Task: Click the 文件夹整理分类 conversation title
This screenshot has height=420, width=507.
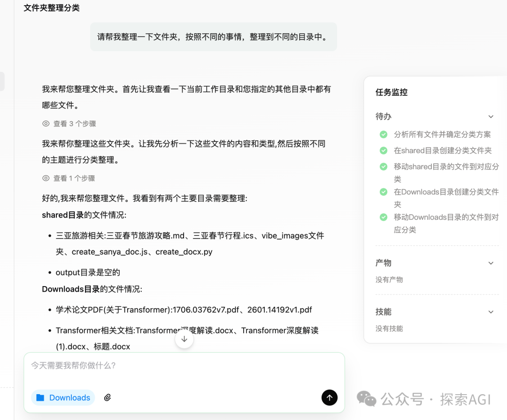Action: [52, 8]
